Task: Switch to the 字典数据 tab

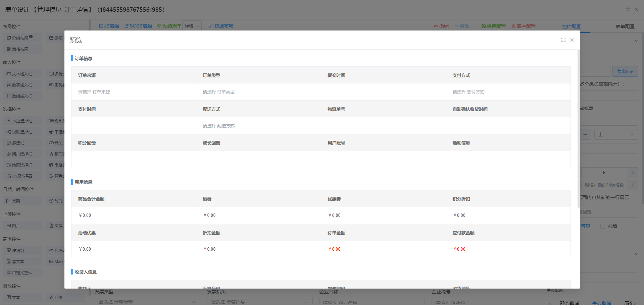Action: tap(601, 302)
